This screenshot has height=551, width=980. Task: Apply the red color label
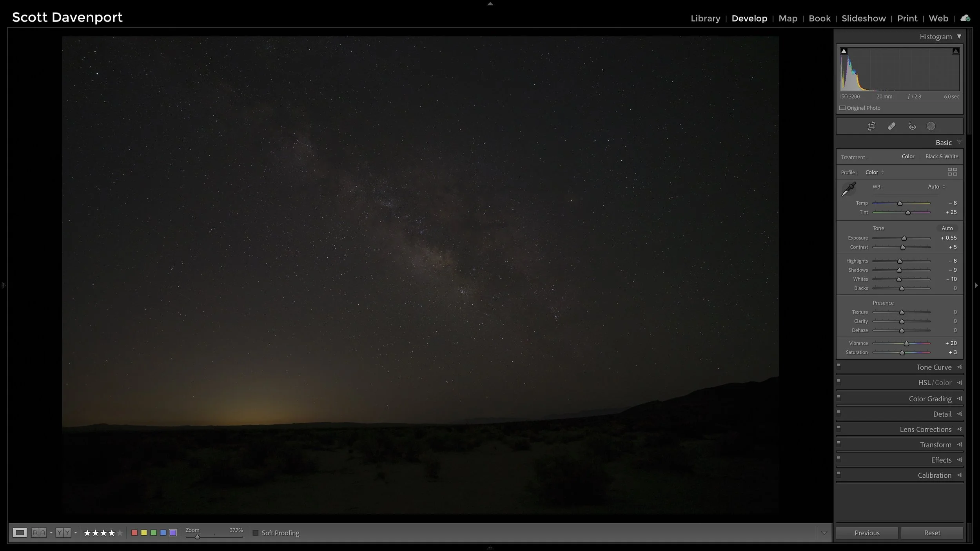coord(134,533)
